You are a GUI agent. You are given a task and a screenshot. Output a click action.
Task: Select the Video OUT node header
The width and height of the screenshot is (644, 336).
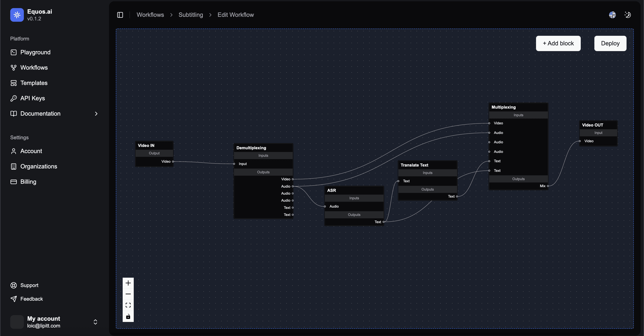point(598,125)
